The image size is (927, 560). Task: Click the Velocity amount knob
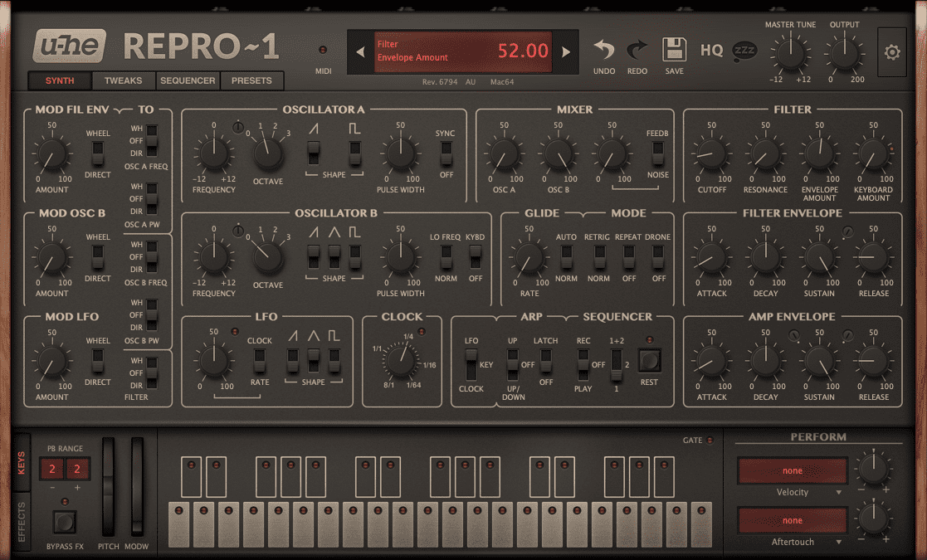873,469
